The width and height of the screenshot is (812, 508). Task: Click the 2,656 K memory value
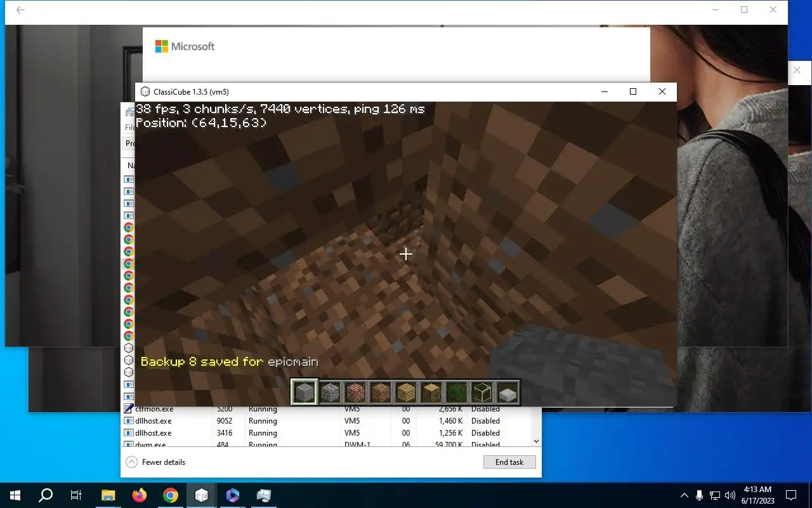pos(450,409)
